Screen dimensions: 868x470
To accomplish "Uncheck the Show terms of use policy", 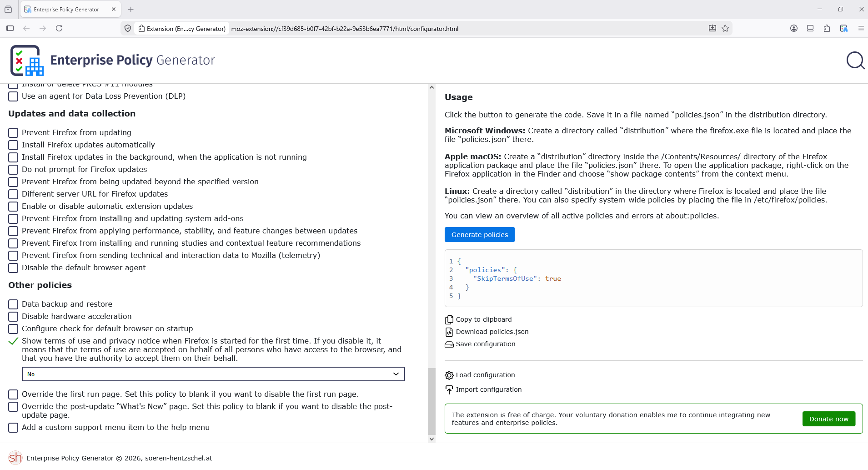I will pyautogui.click(x=13, y=341).
